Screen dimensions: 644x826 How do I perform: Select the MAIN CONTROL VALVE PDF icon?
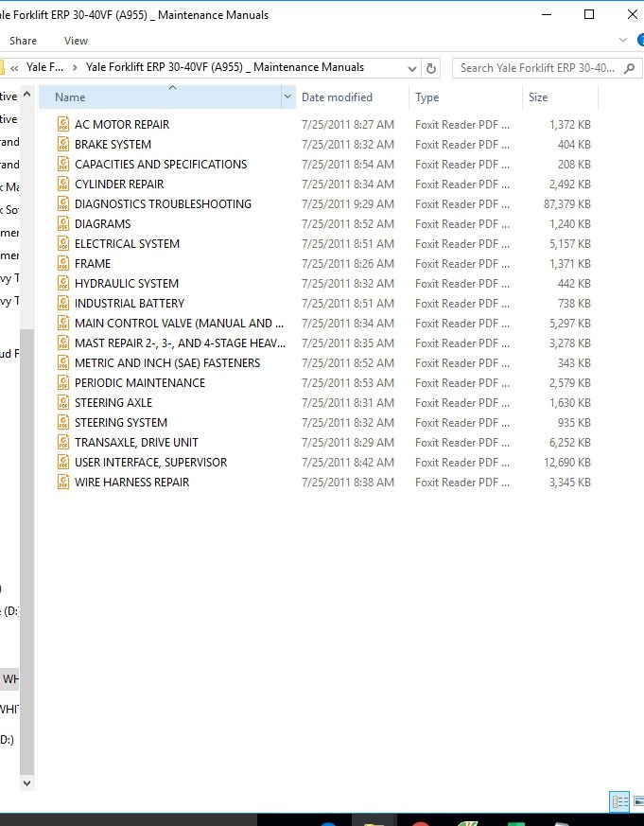tap(63, 323)
